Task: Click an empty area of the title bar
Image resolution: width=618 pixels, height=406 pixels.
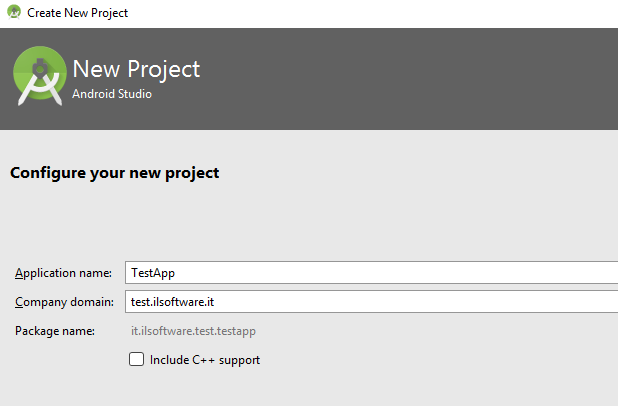Action: [355, 13]
